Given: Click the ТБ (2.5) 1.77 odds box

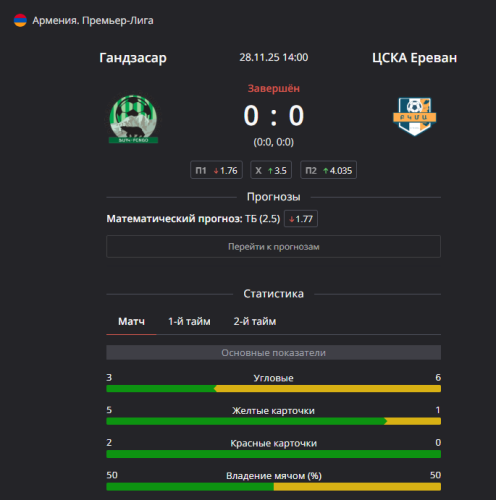Looking at the screenshot, I should point(301,219).
